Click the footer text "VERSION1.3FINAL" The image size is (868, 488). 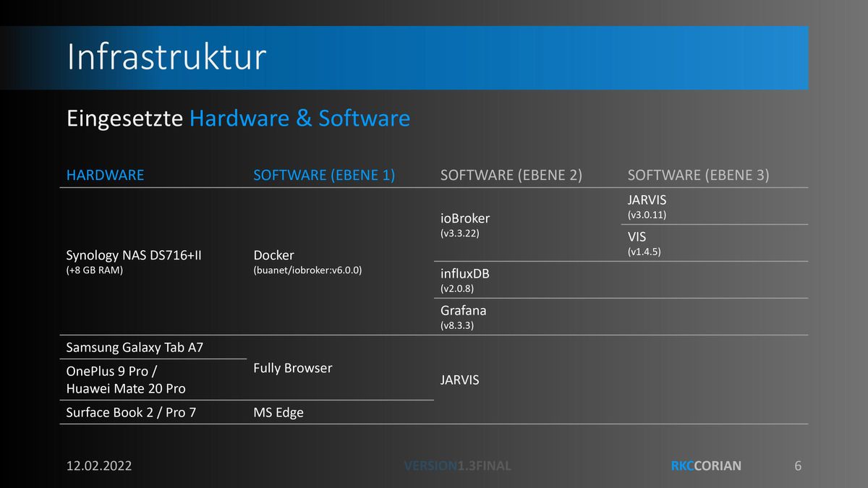coord(458,466)
